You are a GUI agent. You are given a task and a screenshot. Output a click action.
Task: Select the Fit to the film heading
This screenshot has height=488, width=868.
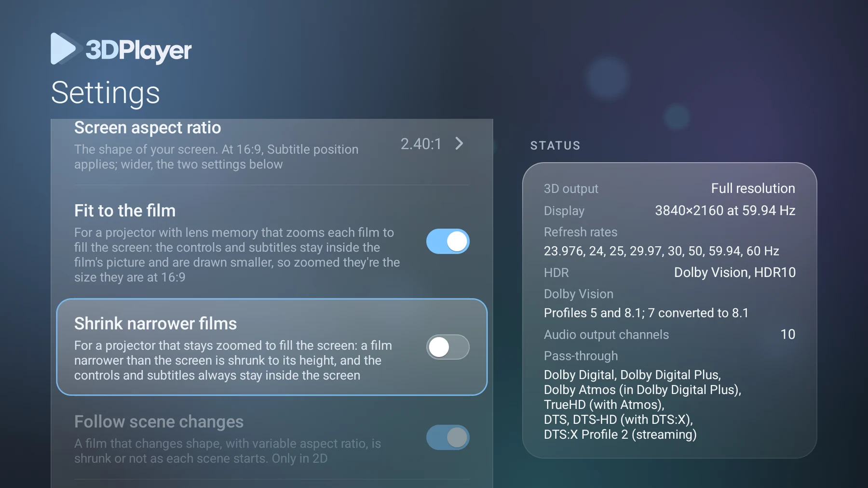point(125,211)
